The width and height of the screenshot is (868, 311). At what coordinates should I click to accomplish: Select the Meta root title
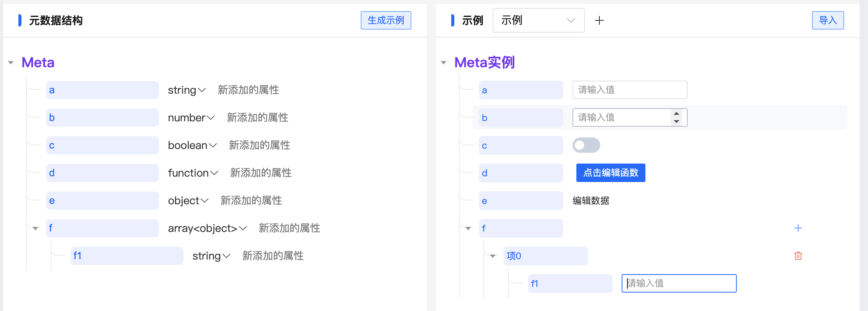(38, 63)
